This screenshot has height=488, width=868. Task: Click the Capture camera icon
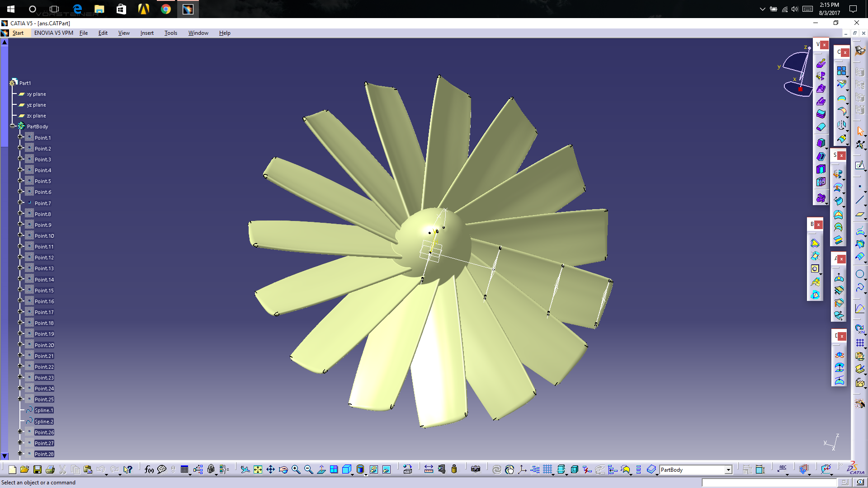coord(475,470)
